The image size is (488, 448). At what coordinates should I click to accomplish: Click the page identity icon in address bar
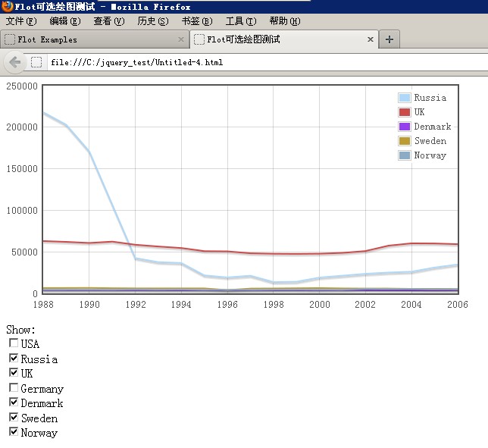click(x=36, y=62)
